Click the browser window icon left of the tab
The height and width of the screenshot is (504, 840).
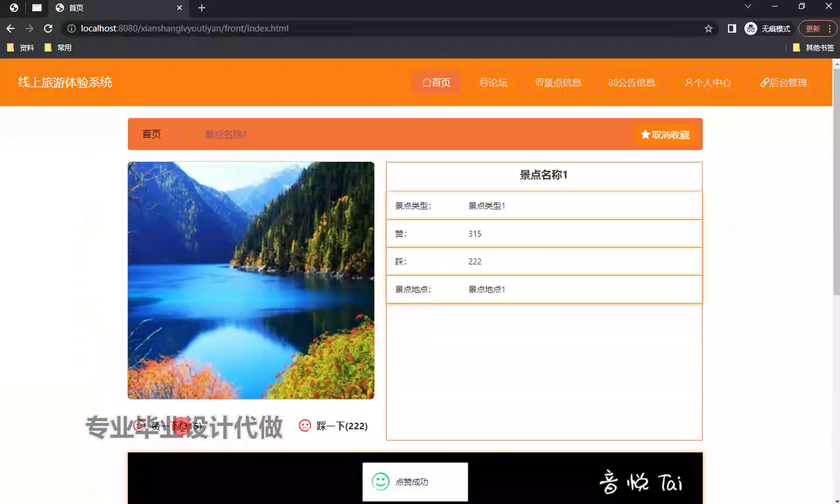click(37, 8)
